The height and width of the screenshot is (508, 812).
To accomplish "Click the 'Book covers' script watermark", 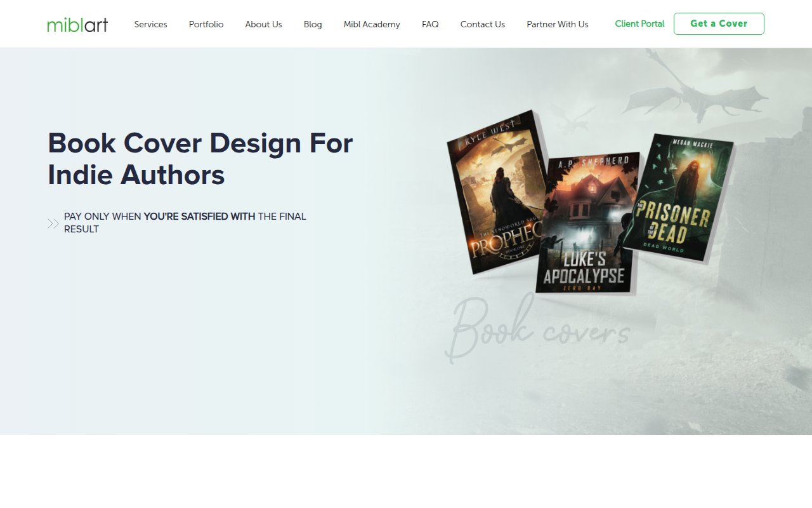I will pos(539,330).
